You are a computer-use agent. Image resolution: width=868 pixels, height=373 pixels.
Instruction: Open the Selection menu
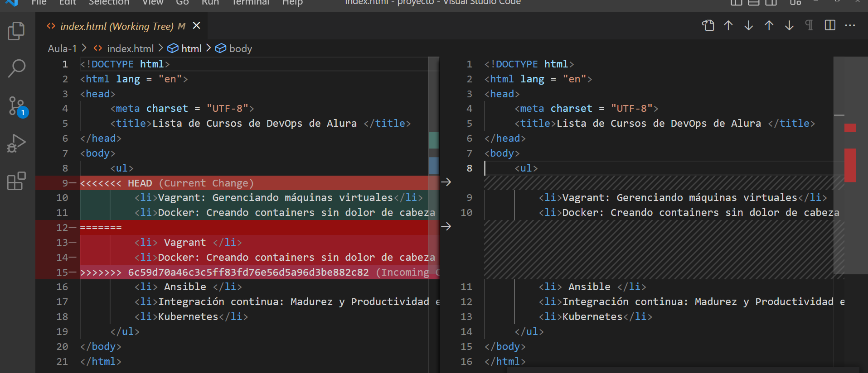click(109, 3)
